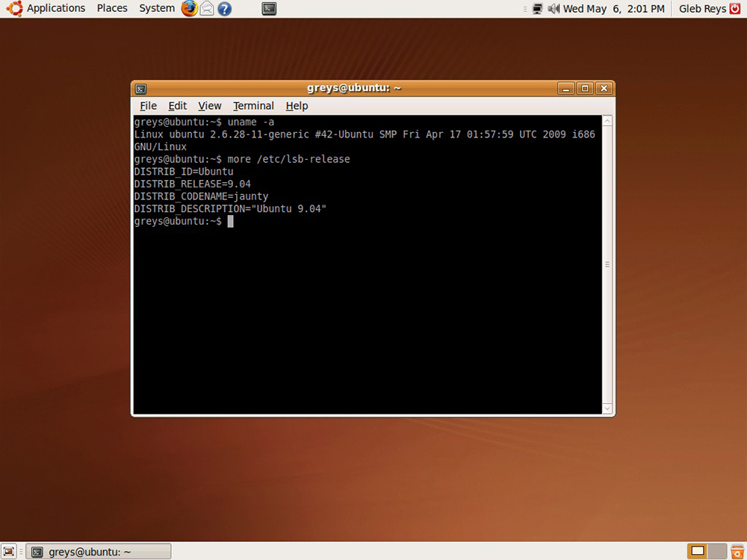747x560 pixels.
Task: Open the terminal File menu
Action: click(148, 106)
